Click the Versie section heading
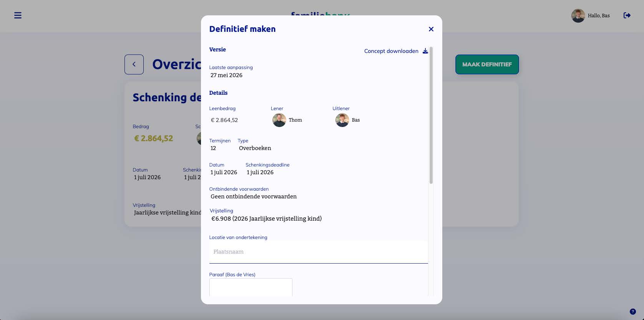 tap(217, 49)
